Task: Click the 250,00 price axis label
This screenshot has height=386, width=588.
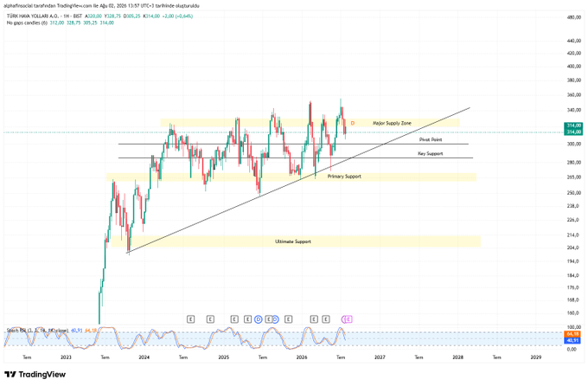Action: tap(574, 193)
